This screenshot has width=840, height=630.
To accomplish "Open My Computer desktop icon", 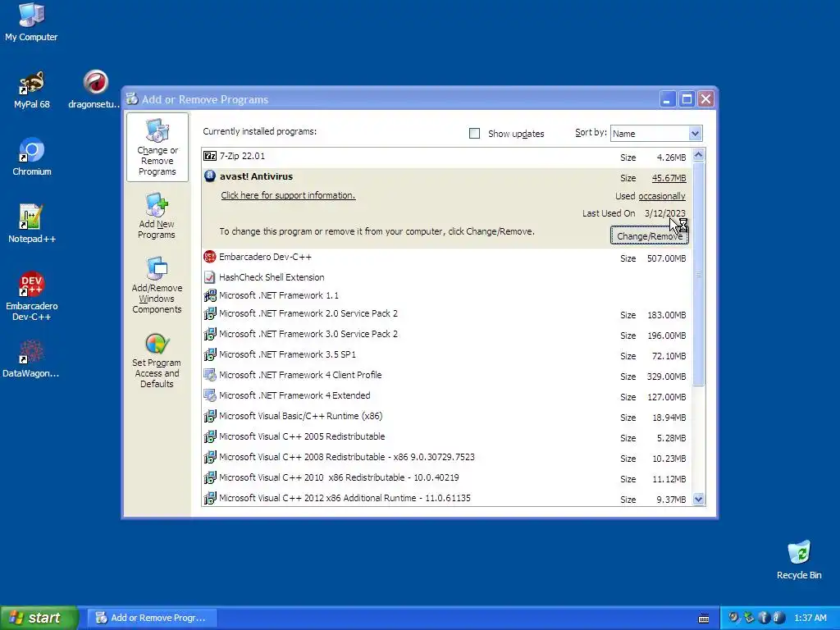I will (x=31, y=22).
